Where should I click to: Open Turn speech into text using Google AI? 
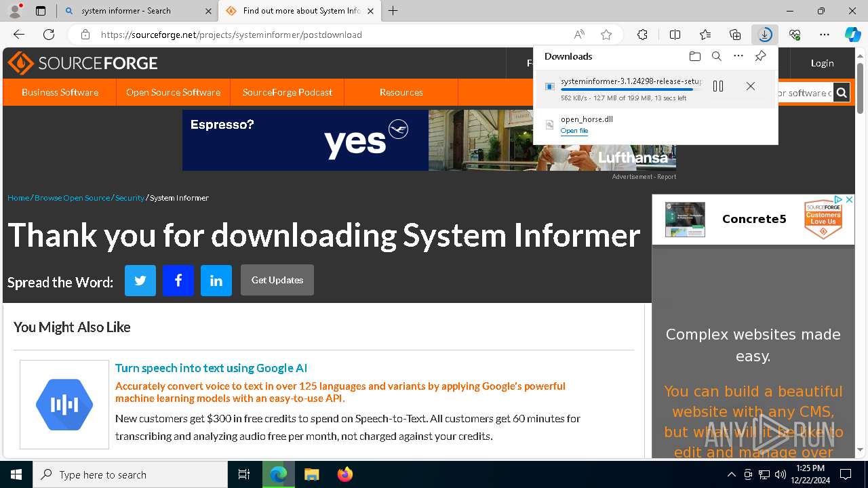[x=211, y=368]
